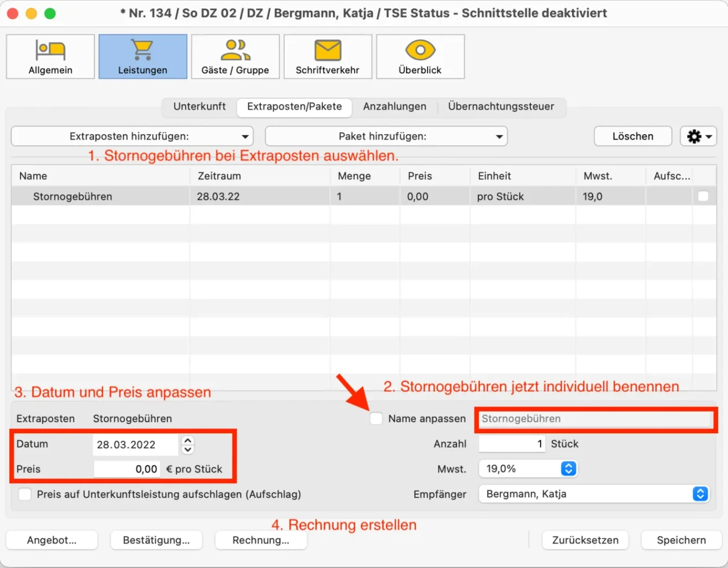Screen dimensions: 728x568
Task: Click the Stornogebühren name text field
Action: 596,419
